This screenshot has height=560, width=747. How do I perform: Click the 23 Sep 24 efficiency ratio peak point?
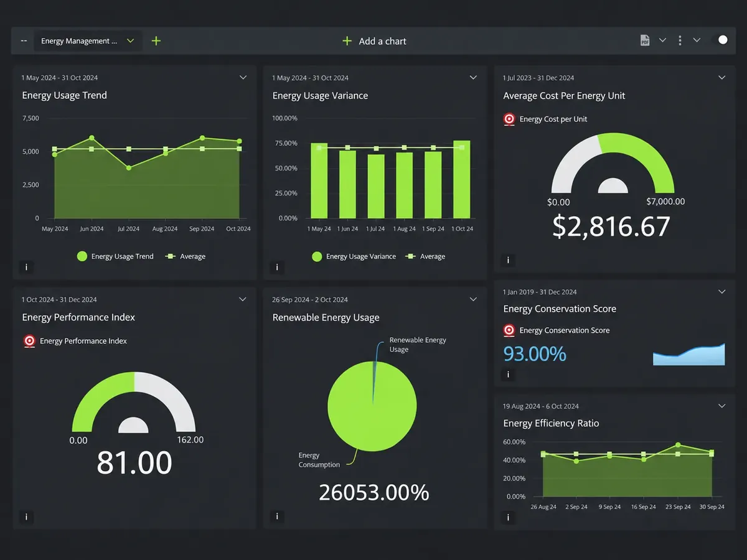point(678,445)
